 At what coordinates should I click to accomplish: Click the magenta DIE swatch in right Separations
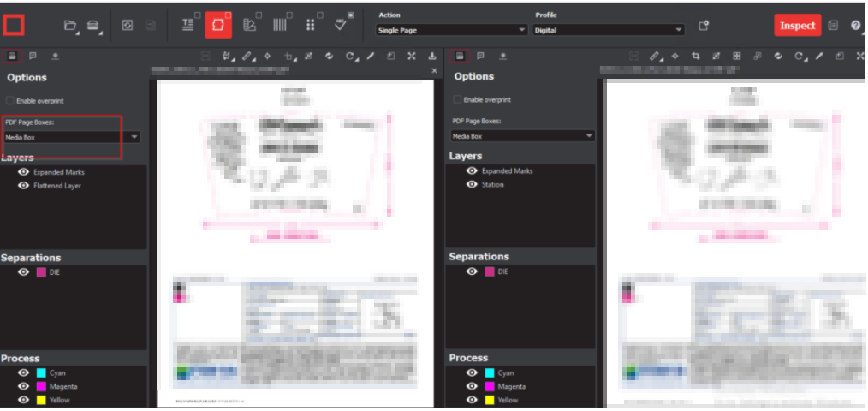point(490,271)
